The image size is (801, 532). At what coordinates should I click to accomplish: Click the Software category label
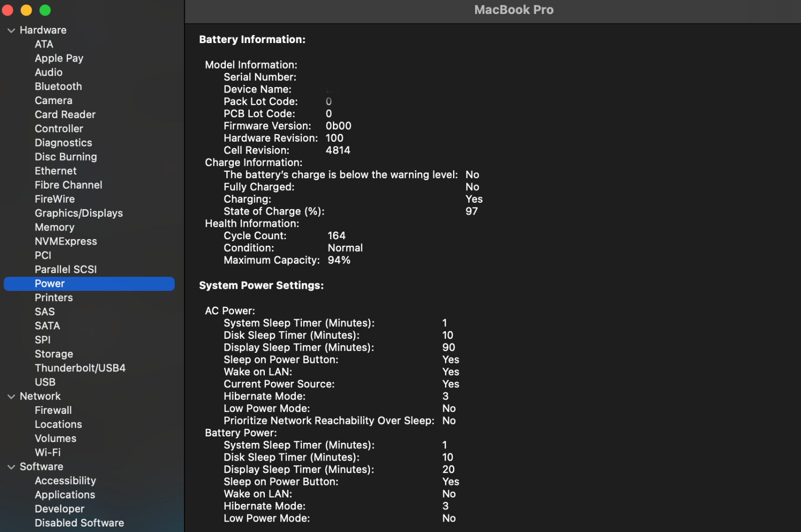[42, 466]
